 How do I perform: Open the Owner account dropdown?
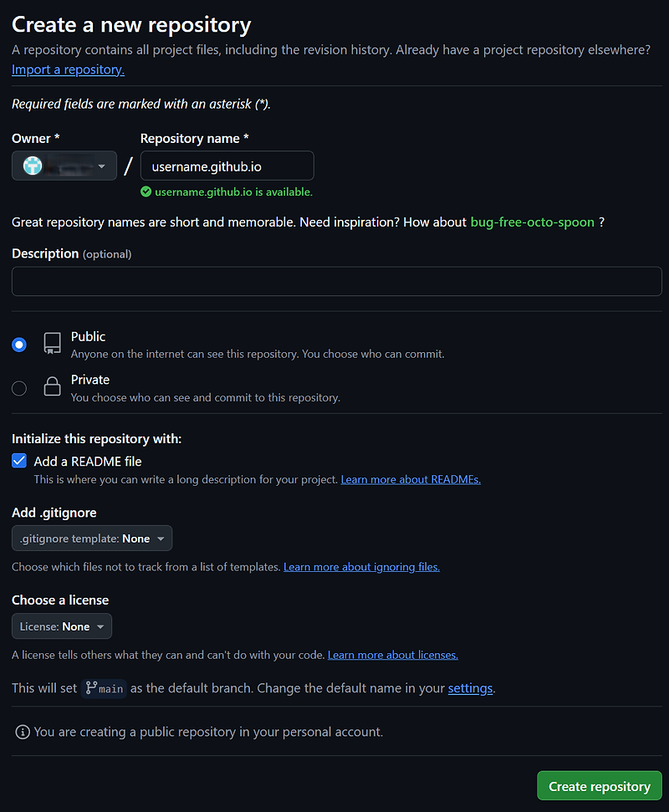[x=64, y=165]
